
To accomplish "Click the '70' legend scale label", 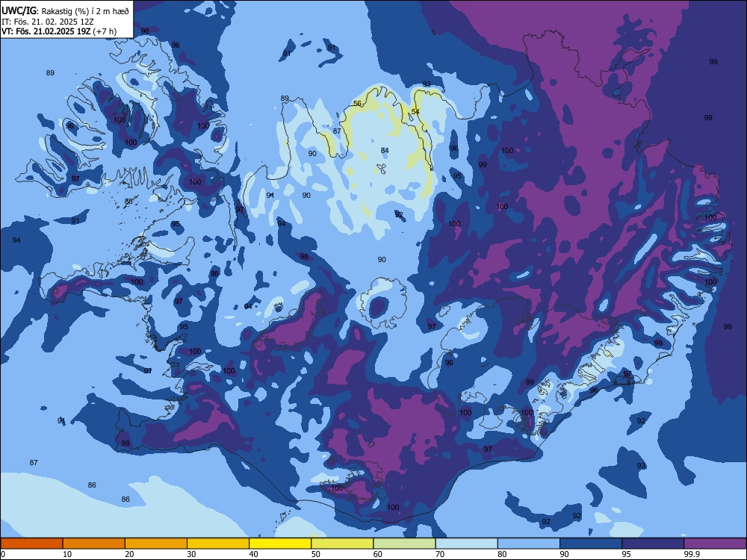I will tap(440, 554).
